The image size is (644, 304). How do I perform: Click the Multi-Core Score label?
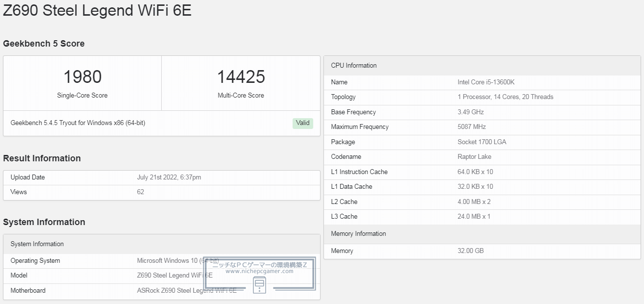pyautogui.click(x=241, y=96)
